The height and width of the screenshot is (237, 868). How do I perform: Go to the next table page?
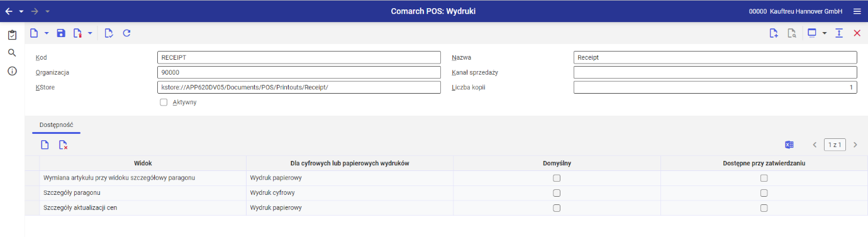coord(855,145)
